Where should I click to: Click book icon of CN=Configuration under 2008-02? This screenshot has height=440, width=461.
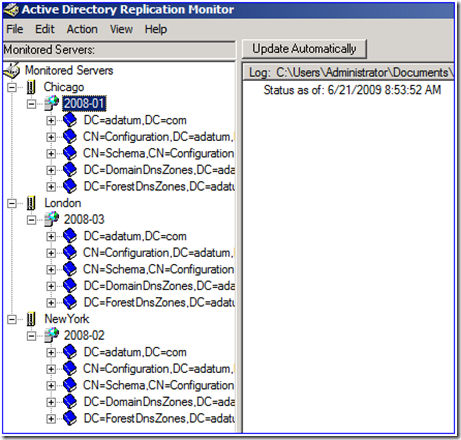70,369
